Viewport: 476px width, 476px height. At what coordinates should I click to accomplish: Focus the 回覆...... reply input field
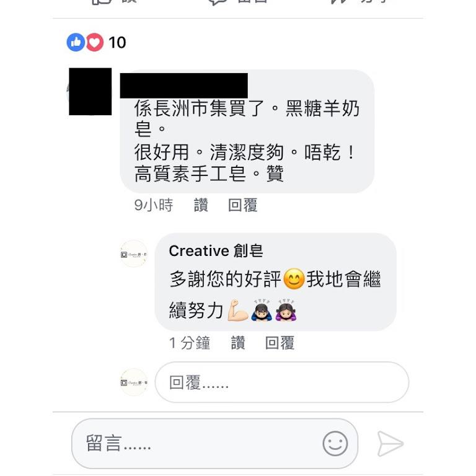(x=282, y=382)
